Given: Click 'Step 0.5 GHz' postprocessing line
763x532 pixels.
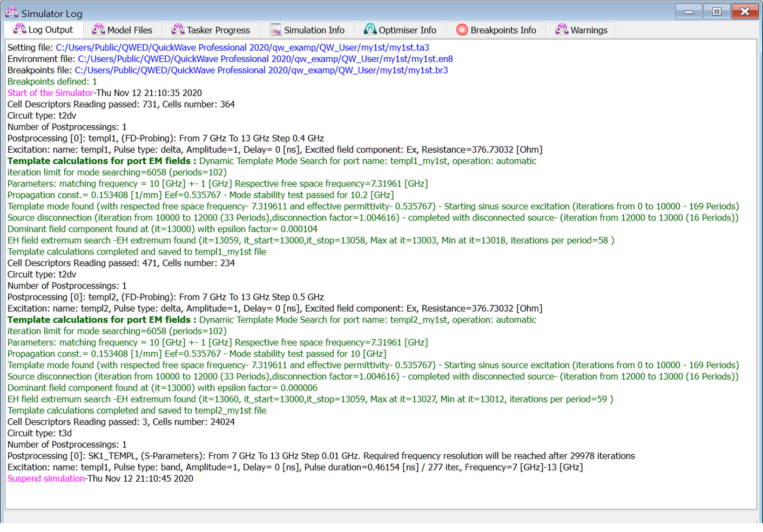Looking at the screenshot, I should coord(166,297).
